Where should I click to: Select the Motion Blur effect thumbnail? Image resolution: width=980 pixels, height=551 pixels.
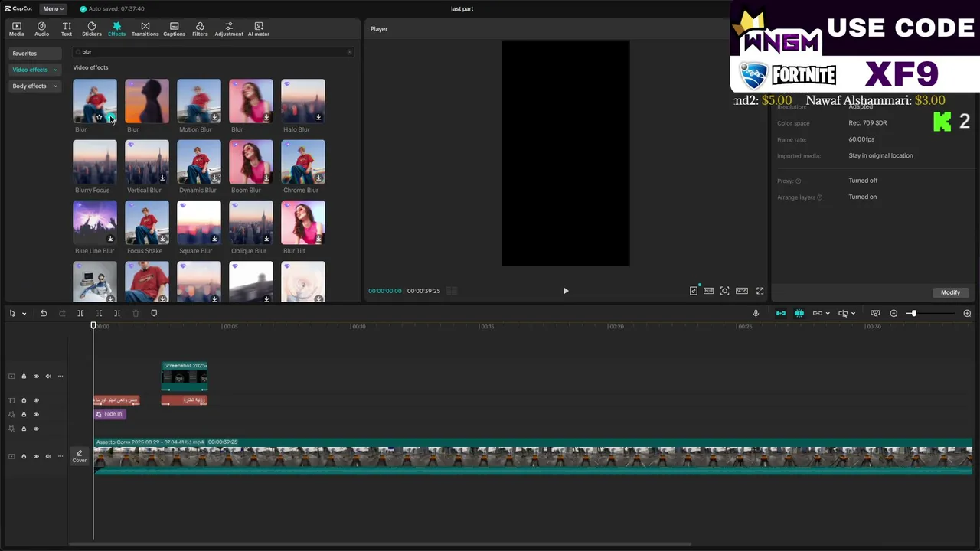pos(199,101)
